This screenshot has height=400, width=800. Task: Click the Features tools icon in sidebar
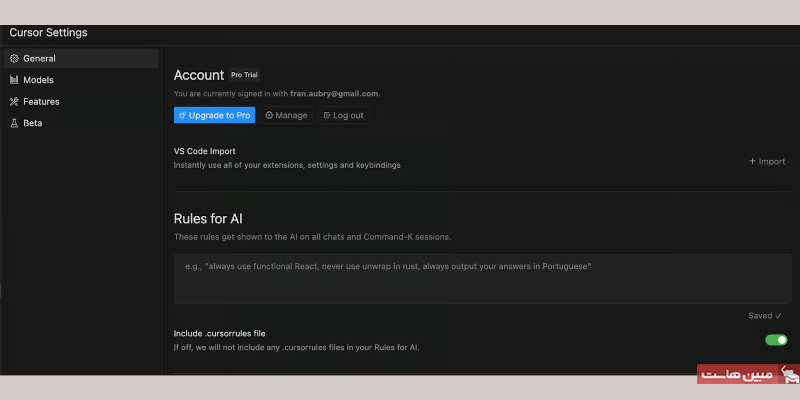pyautogui.click(x=14, y=102)
